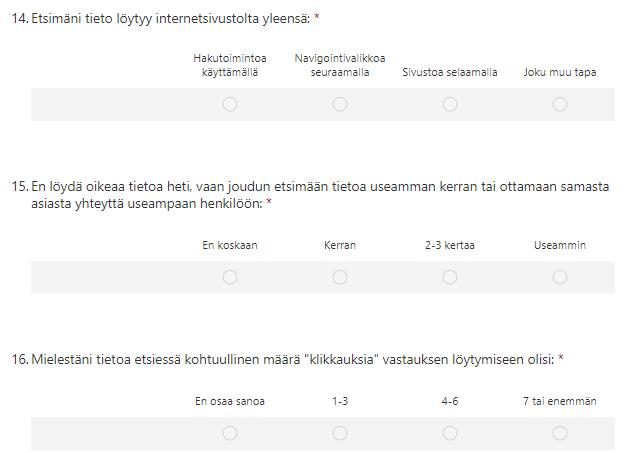Pick the '7 tai enemmän' radio option
This screenshot has height=453, width=631.
pos(560,433)
